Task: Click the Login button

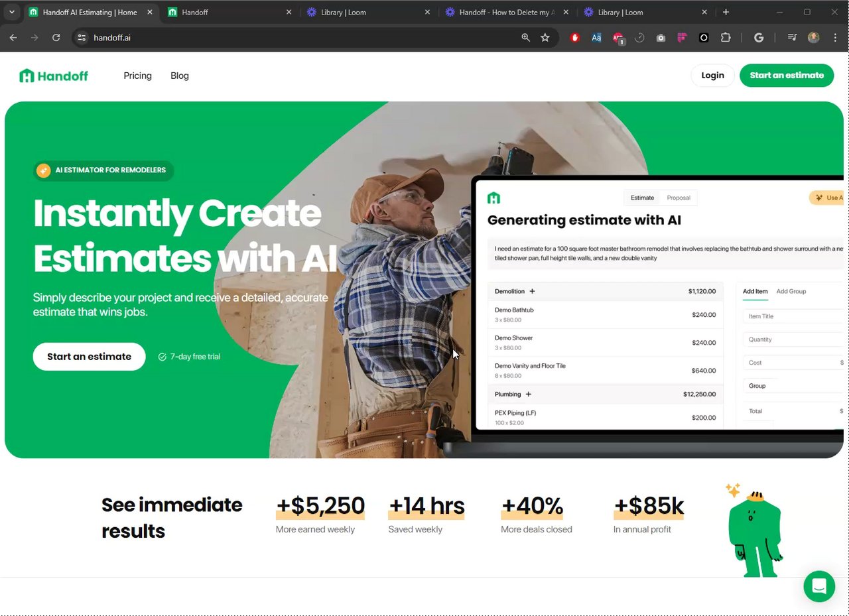Action: [712, 76]
